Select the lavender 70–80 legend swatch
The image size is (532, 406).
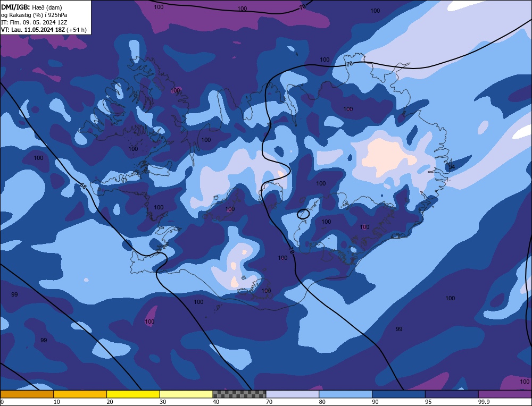click(x=293, y=394)
